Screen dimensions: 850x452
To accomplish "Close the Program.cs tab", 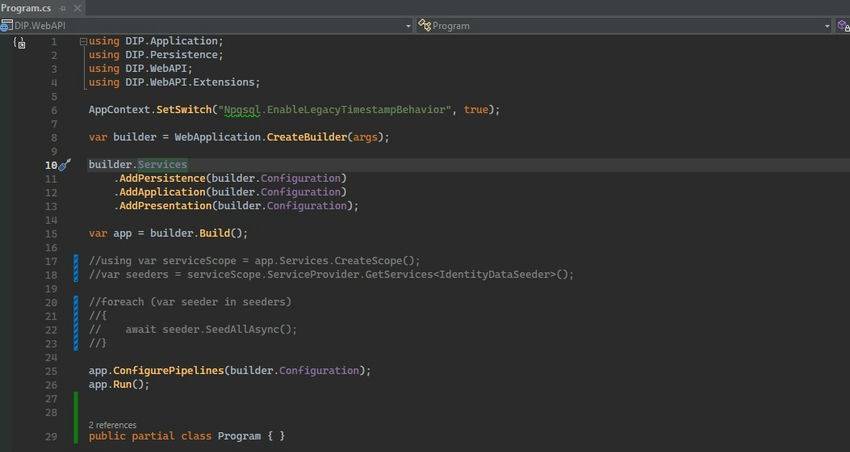I will (x=77, y=8).
